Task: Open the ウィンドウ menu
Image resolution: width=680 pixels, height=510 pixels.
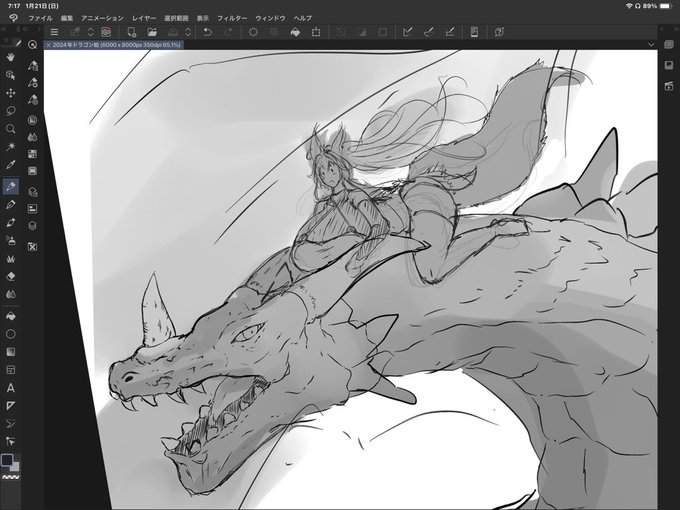Action: click(270, 18)
